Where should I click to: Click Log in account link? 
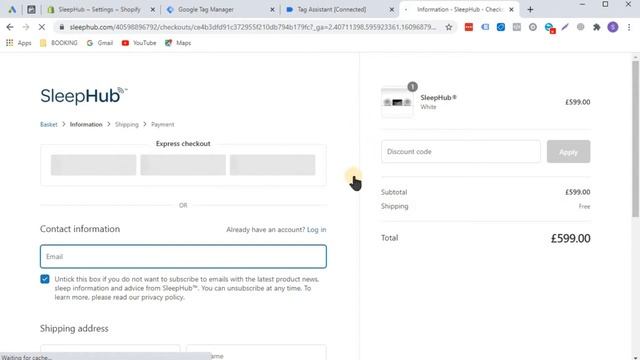[x=317, y=230]
